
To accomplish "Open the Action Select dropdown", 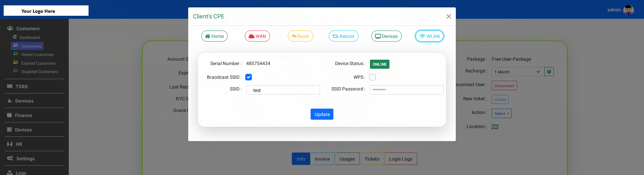I will 501,113.
